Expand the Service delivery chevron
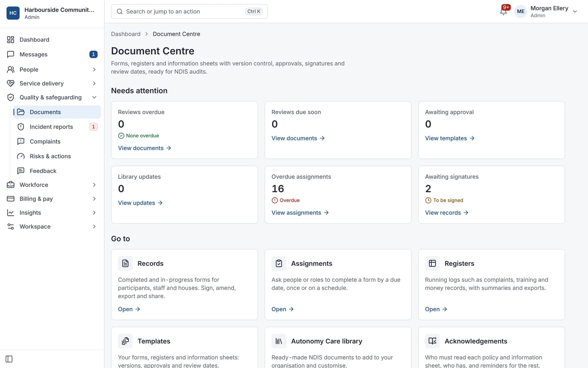The image size is (588, 368). pos(94,83)
